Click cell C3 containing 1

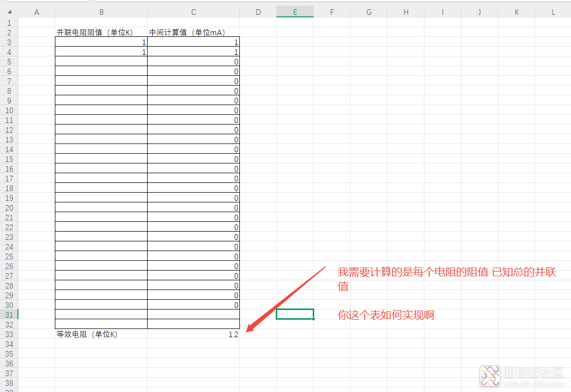point(193,42)
